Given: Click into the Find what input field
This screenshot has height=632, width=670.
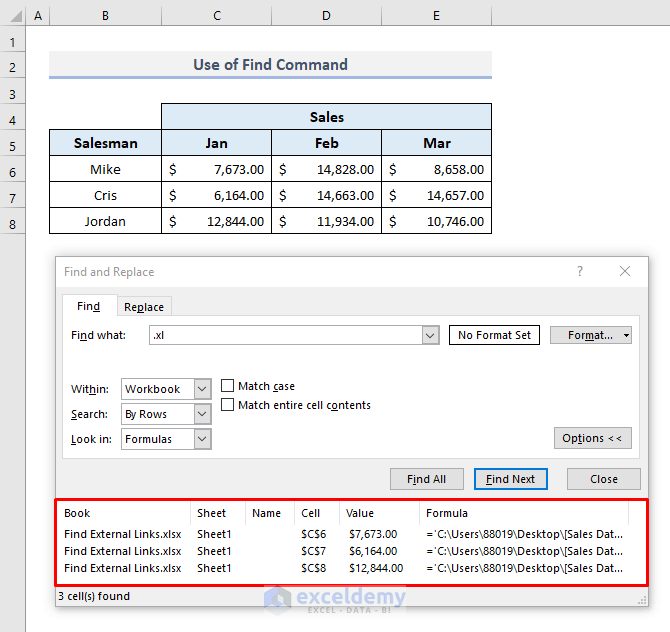Looking at the screenshot, I should [286, 335].
